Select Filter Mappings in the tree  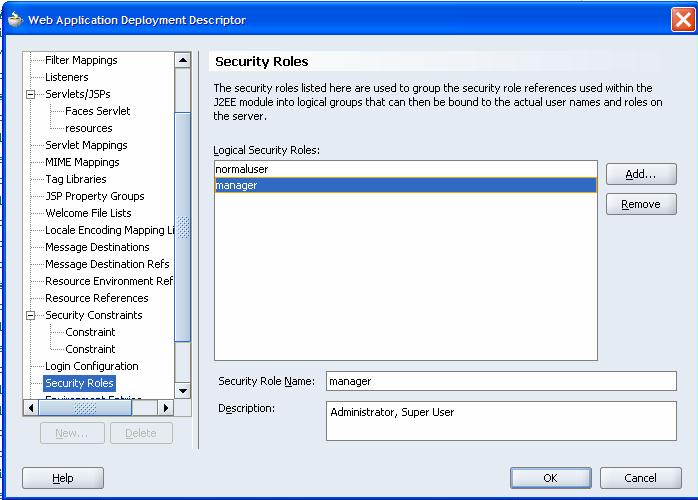(x=81, y=60)
